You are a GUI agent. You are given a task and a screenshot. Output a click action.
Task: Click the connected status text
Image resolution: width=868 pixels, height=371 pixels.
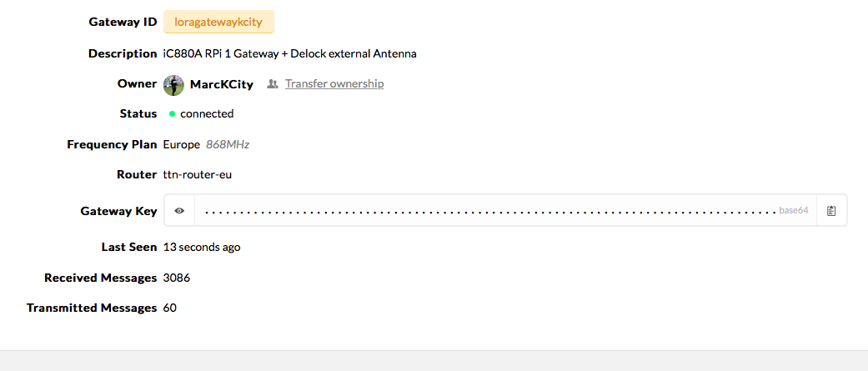pyautogui.click(x=207, y=114)
